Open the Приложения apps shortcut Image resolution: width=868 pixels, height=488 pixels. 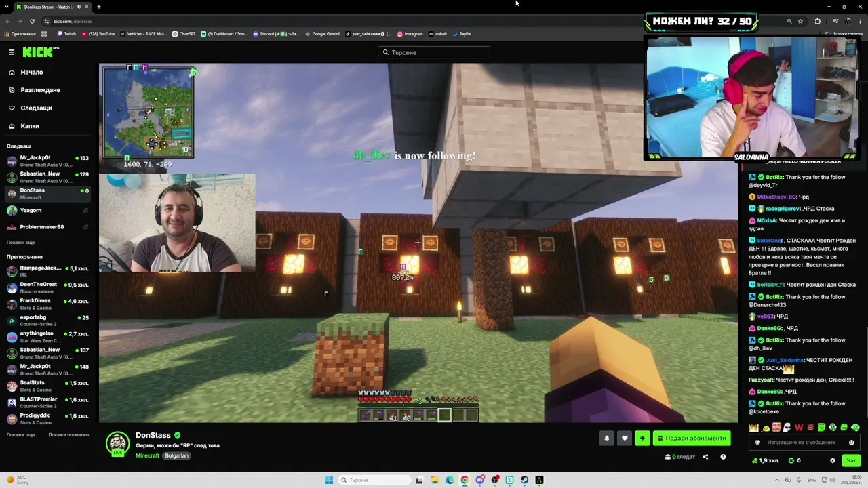click(x=20, y=34)
